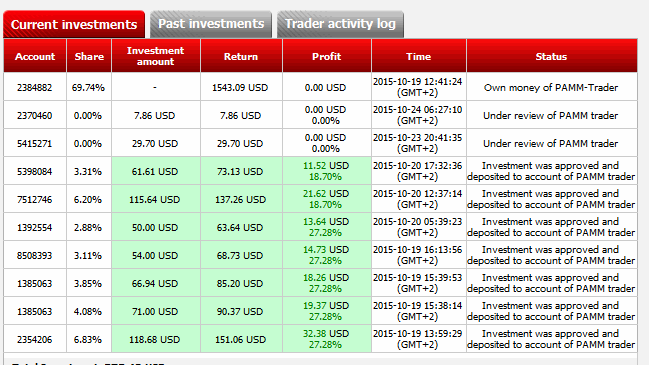Viewport: 649px width, 365px height.
Task: Sort by the Return column header
Action: coord(241,56)
